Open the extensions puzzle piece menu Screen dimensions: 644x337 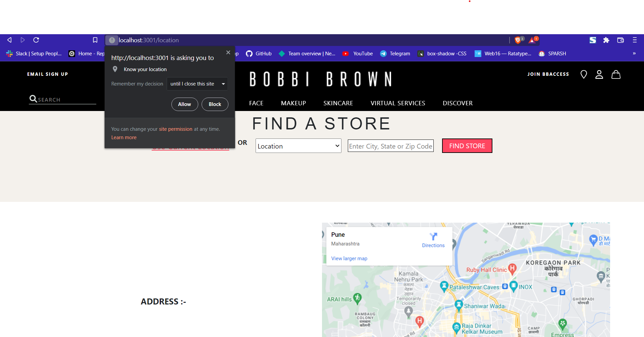(x=606, y=40)
